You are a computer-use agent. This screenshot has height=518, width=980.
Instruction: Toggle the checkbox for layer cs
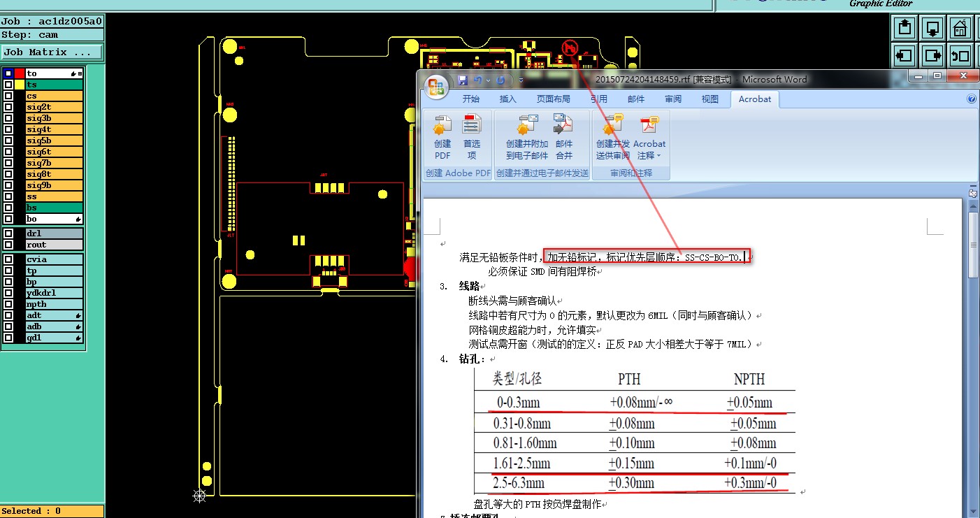pyautogui.click(x=8, y=96)
